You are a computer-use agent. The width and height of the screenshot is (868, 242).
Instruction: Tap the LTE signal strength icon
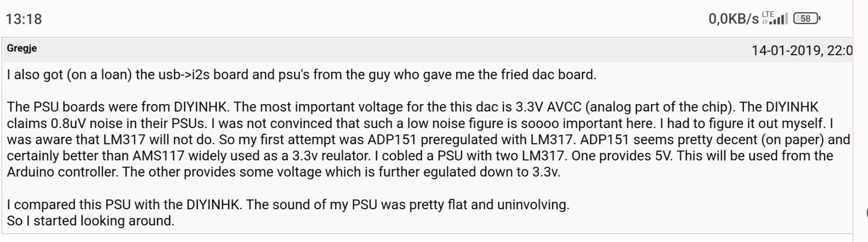click(x=775, y=18)
